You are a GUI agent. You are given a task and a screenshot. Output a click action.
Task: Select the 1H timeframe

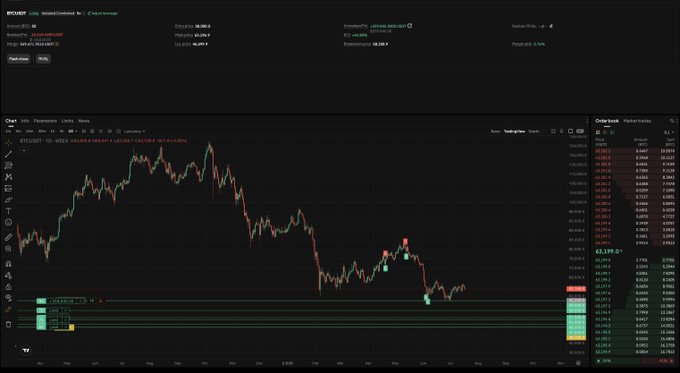(x=52, y=131)
